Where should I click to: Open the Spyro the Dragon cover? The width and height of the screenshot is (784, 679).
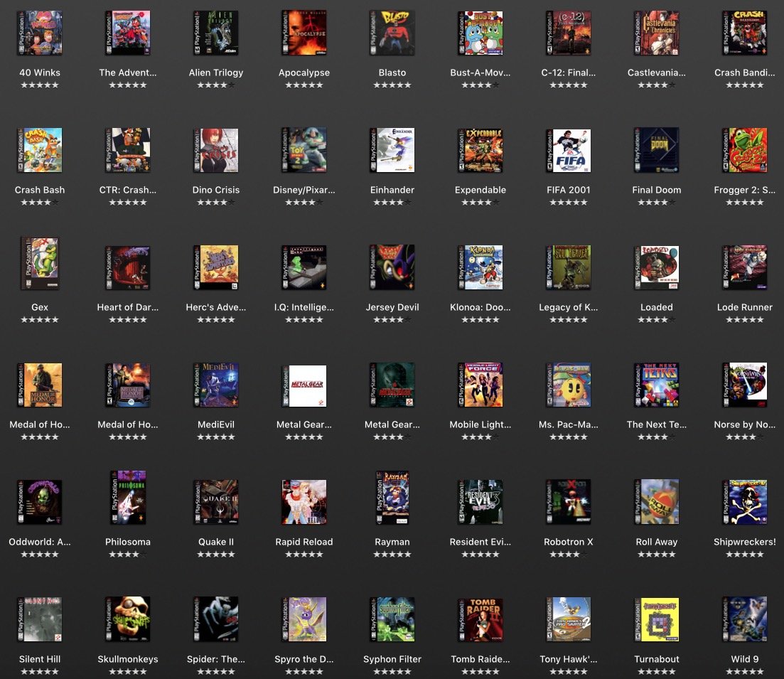pyautogui.click(x=304, y=619)
